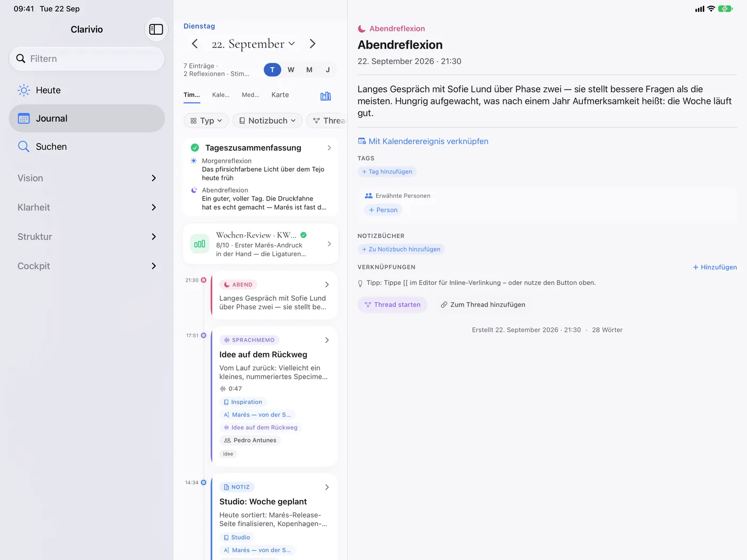Open the Thread filter chip

click(327, 121)
